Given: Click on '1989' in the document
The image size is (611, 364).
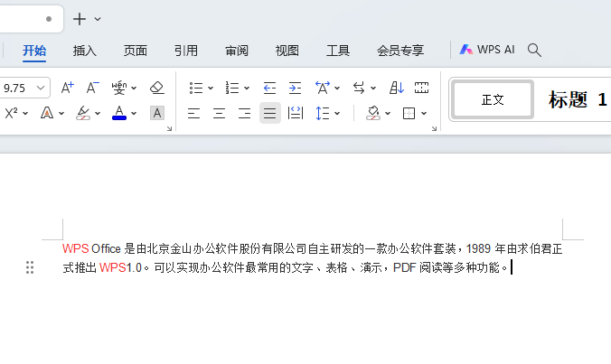Looking at the screenshot, I should tap(478, 248).
